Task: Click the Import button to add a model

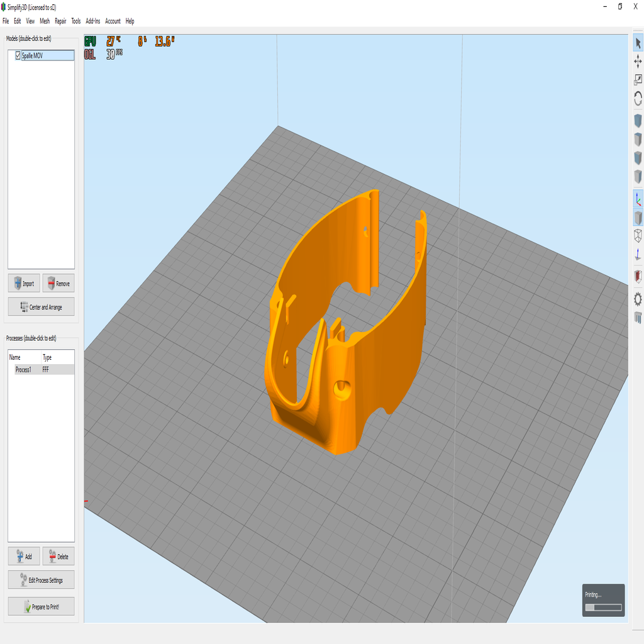Action: [x=24, y=283]
